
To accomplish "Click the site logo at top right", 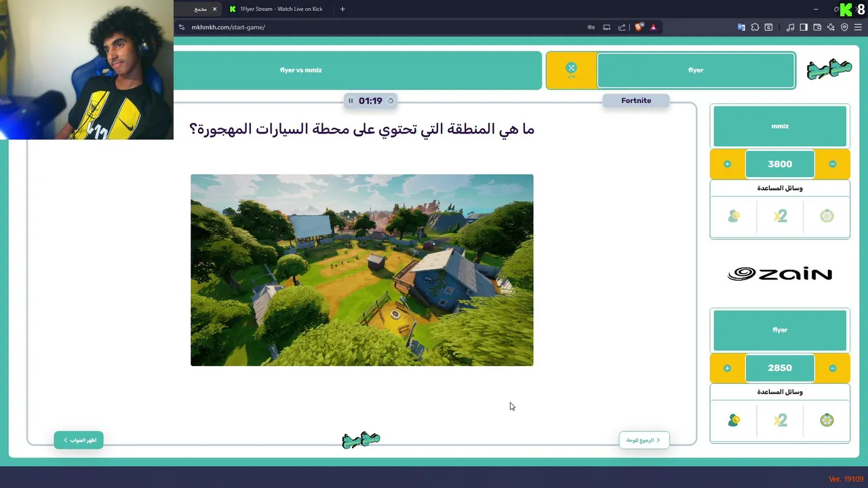I will coord(829,69).
